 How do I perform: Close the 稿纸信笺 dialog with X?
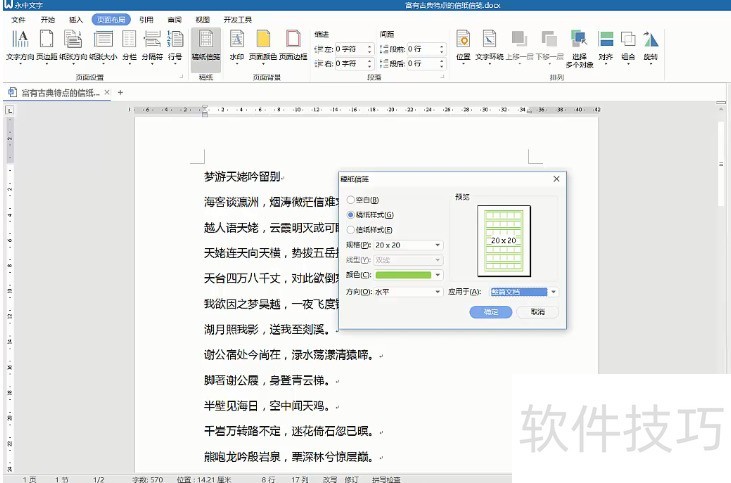coord(556,179)
